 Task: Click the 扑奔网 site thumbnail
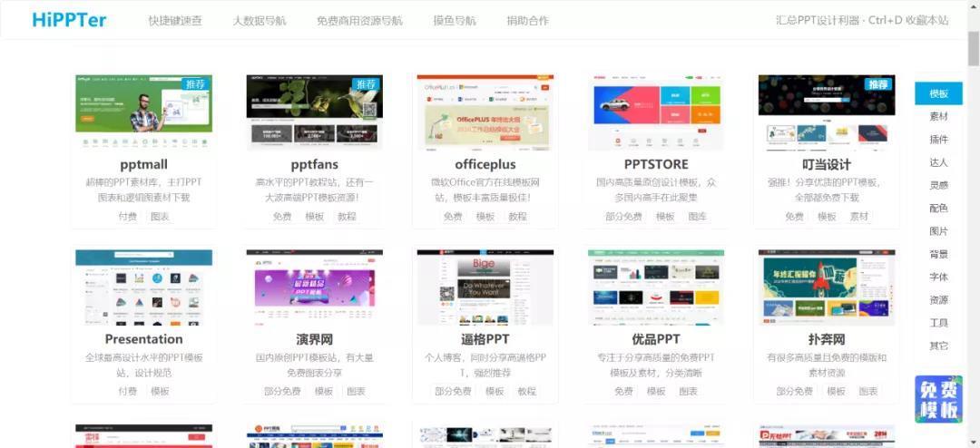coord(826,287)
